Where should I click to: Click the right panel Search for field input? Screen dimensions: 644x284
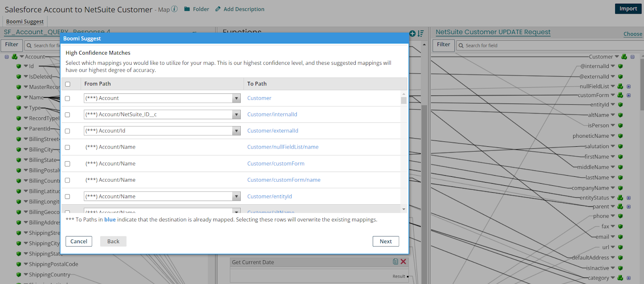549,45
